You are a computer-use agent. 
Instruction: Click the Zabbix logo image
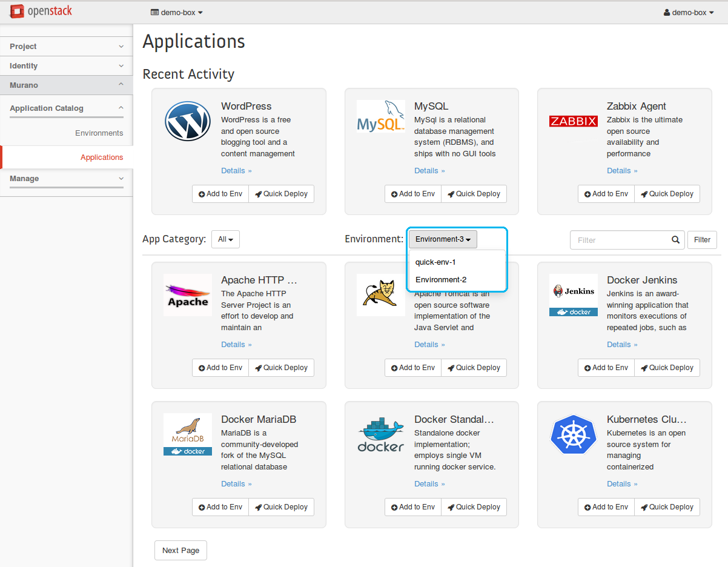pos(573,121)
